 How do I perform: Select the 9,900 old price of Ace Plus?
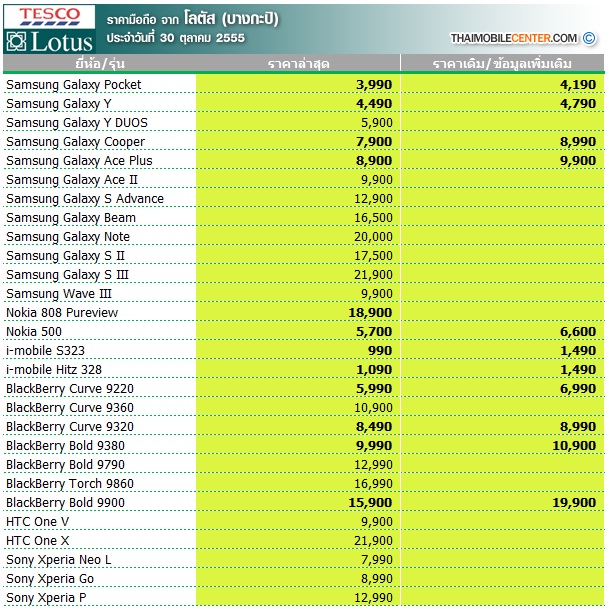tap(578, 160)
